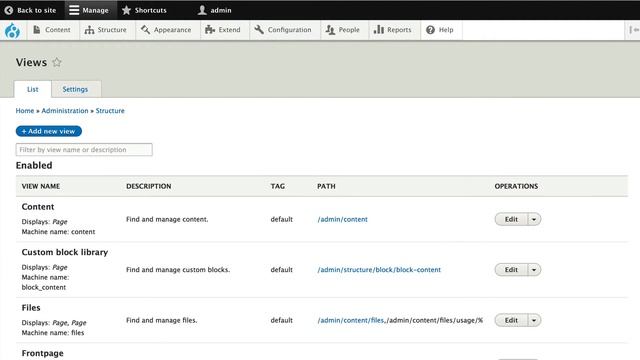Click the TAG column header
The height and width of the screenshot is (360, 640).
pyautogui.click(x=278, y=186)
